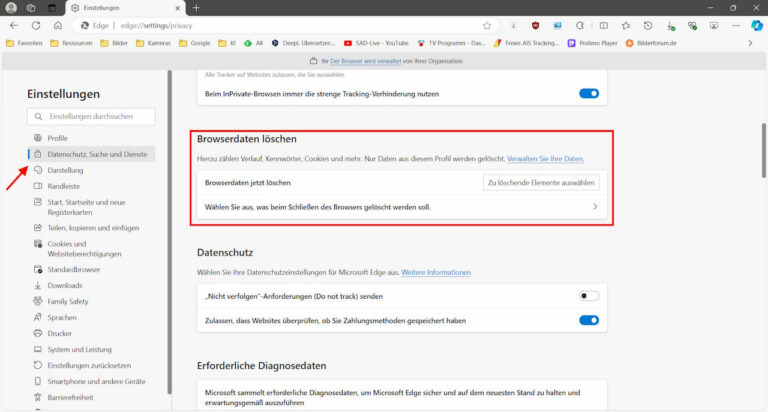The image size is (768, 412).
Task: Open 'Weitere Informationen' link under Datenschutz
Action: pyautogui.click(x=436, y=272)
